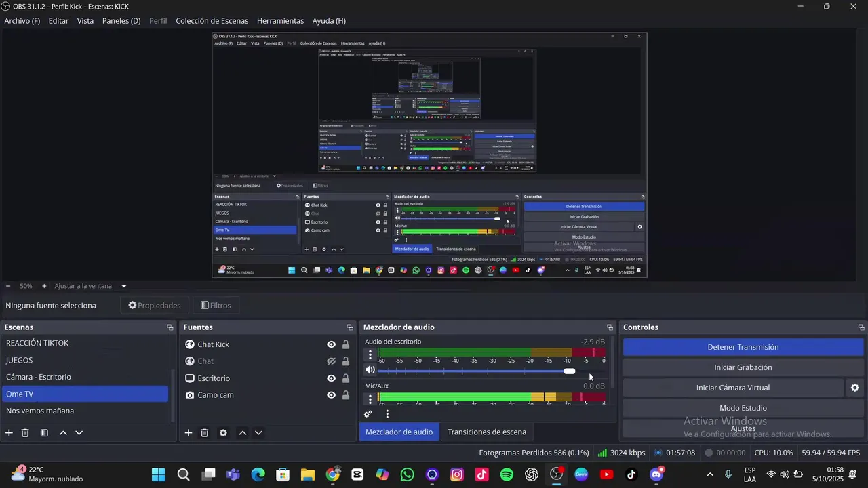Open Audio del escritorio track options menu

coord(370,354)
